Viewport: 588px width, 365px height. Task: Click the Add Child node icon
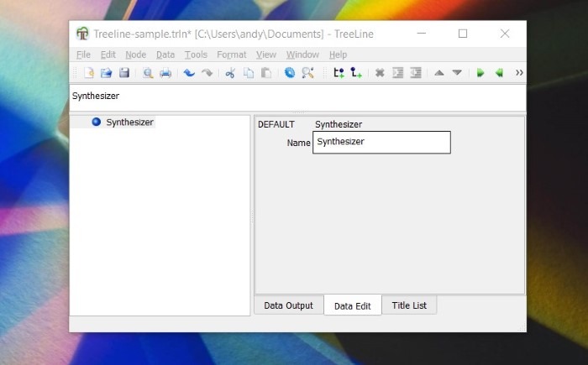(356, 73)
